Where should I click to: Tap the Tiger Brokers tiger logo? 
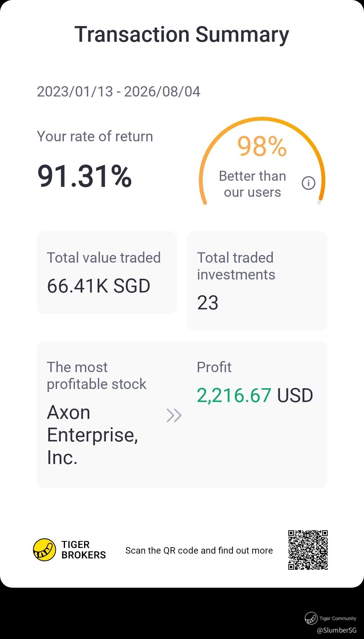tap(45, 550)
